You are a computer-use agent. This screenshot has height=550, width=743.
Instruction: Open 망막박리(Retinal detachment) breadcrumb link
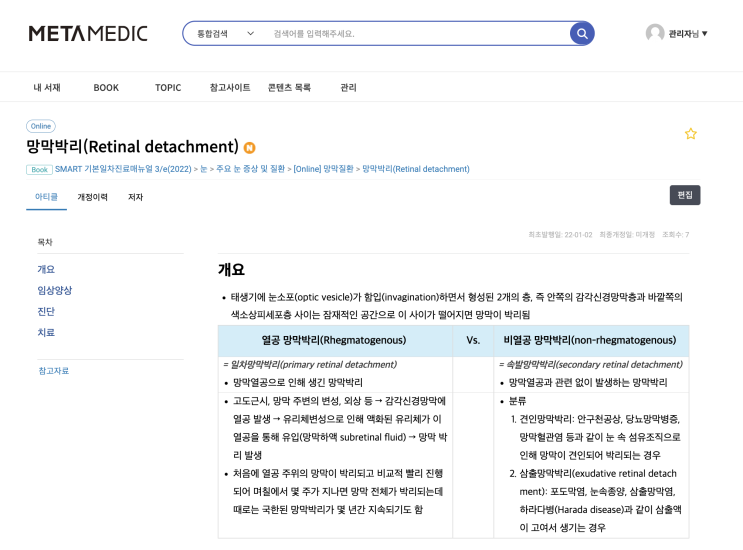[x=416, y=169]
